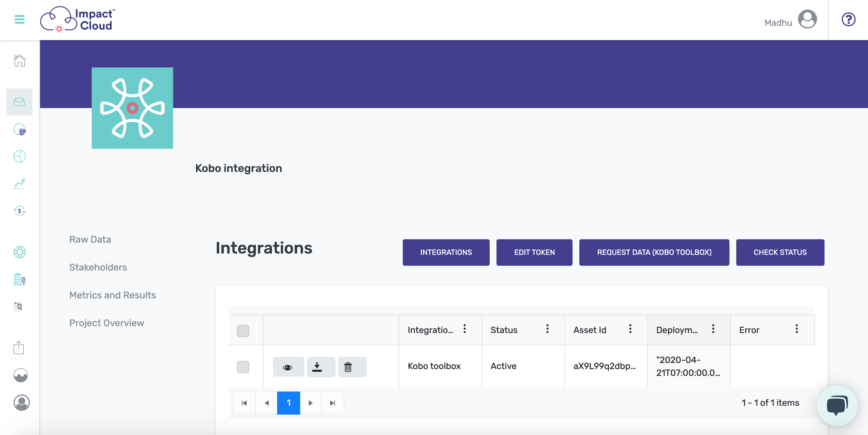The width and height of the screenshot is (868, 435).
Task: Open the dollar cycle sidebar icon
Action: coord(20,211)
